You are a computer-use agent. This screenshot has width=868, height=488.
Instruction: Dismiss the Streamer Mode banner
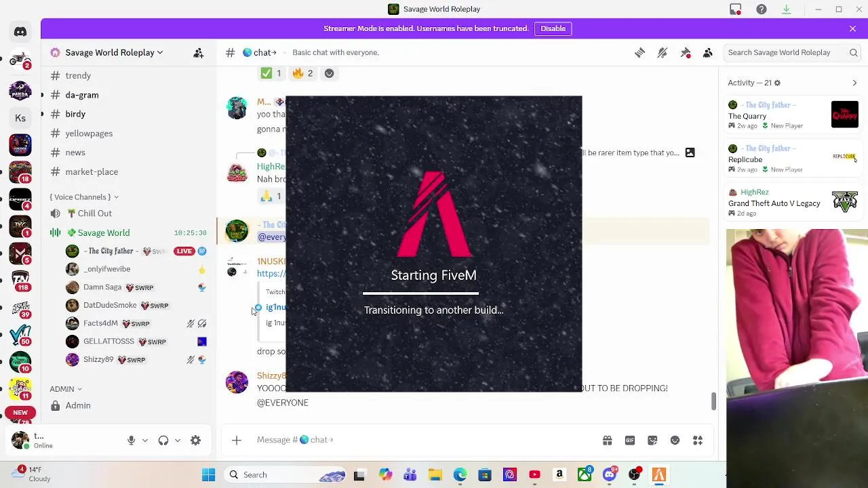[852, 28]
